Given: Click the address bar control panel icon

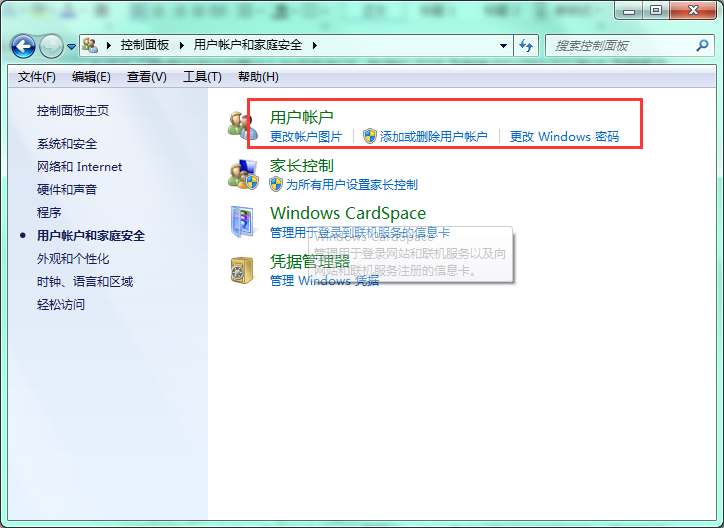Looking at the screenshot, I should (90, 45).
